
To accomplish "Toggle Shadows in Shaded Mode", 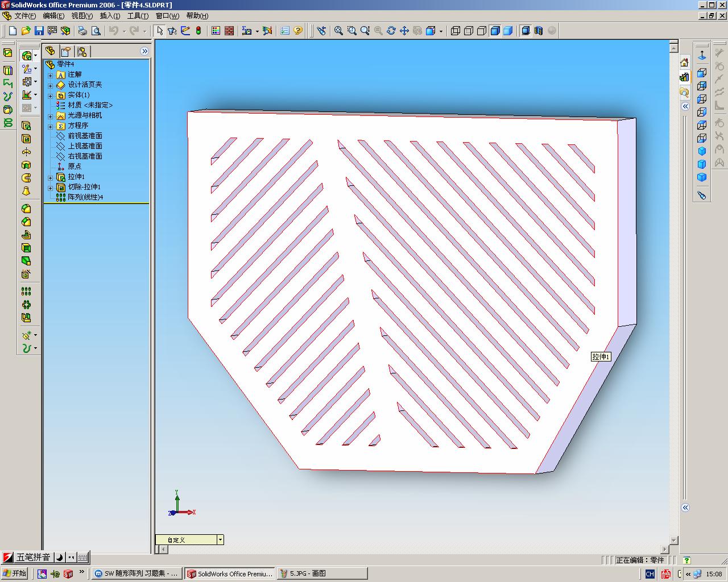I will (525, 31).
